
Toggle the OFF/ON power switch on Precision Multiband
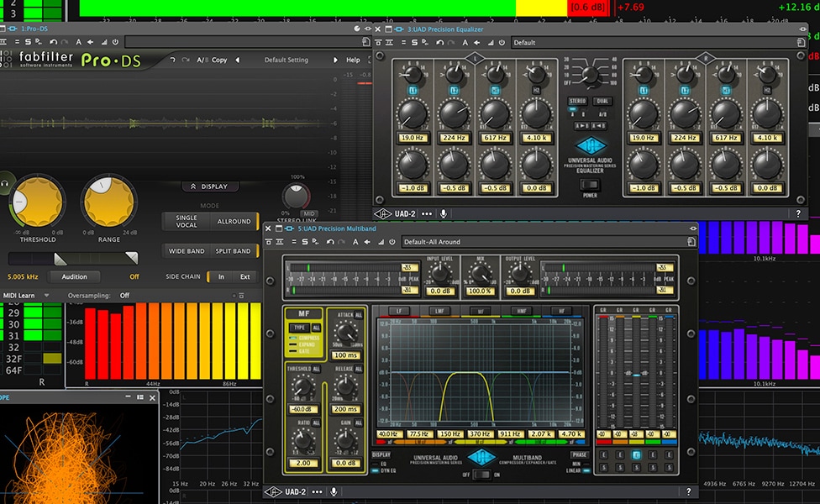pyautogui.click(x=481, y=475)
